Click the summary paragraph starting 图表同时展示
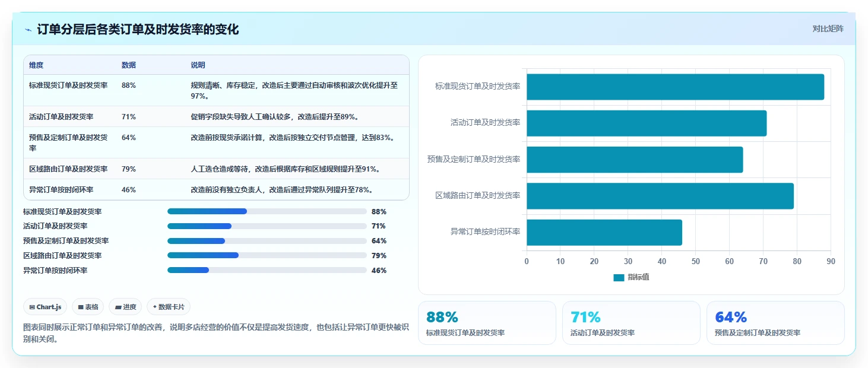868x368 pixels. coord(216,334)
